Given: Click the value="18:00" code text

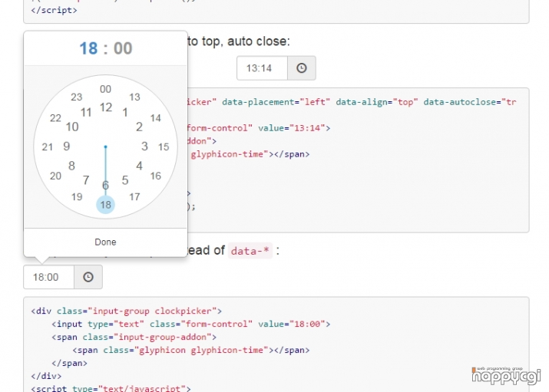Looking at the screenshot, I should click(x=292, y=324).
